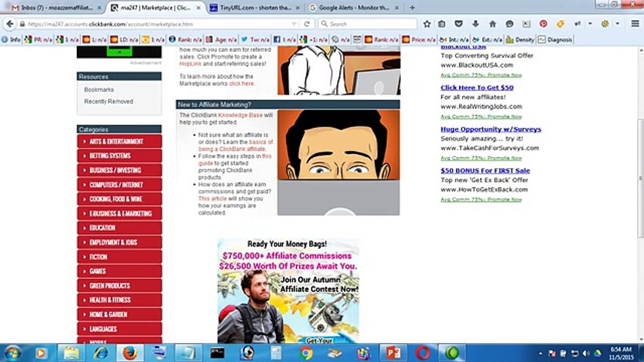The height and width of the screenshot is (362, 644).
Task: Bookmark this page with the star icon
Action: point(427,24)
